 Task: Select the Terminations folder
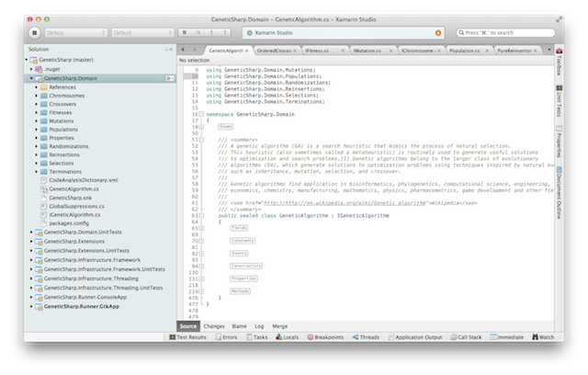(x=65, y=171)
